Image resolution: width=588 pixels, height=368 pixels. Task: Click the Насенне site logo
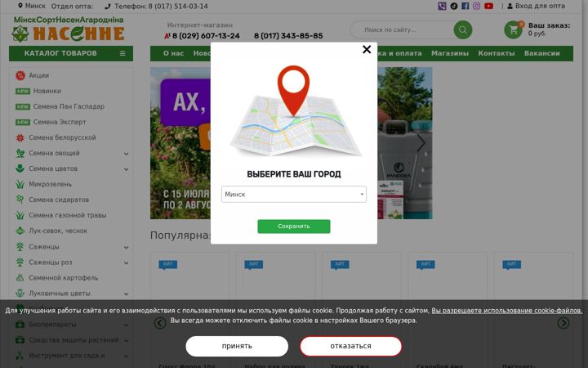69,29
